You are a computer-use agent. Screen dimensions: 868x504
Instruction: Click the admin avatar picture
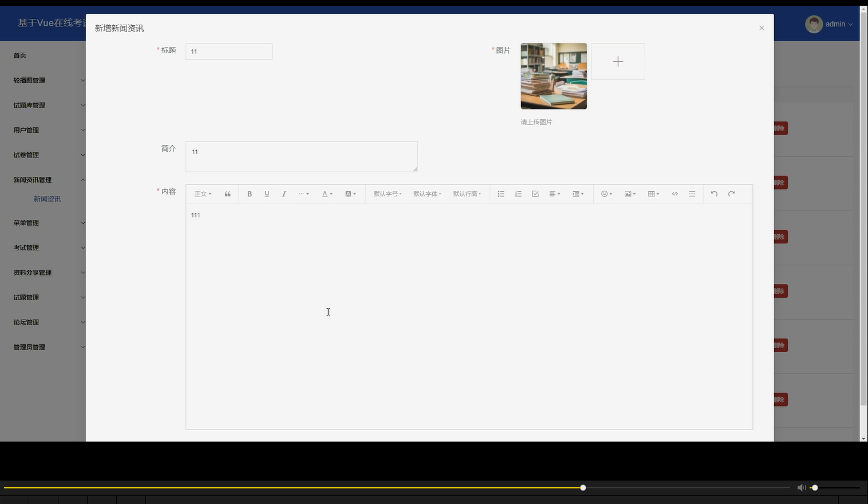tap(814, 24)
